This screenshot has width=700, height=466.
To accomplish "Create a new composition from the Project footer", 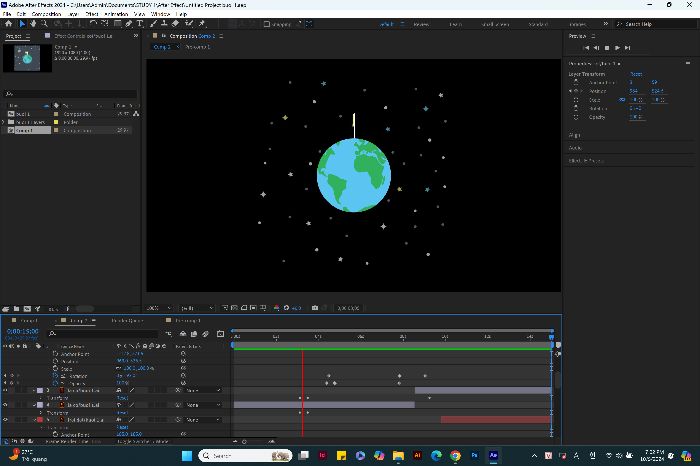I will pos(27,308).
